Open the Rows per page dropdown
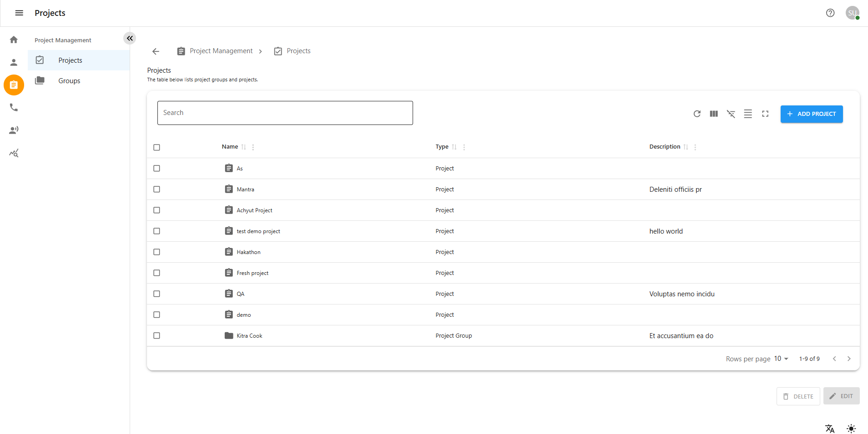 781,359
